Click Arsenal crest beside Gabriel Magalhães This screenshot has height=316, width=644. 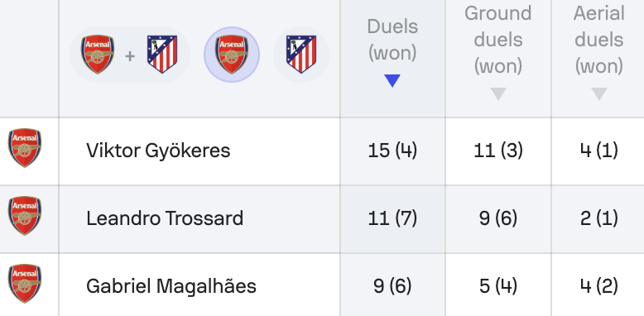25,283
